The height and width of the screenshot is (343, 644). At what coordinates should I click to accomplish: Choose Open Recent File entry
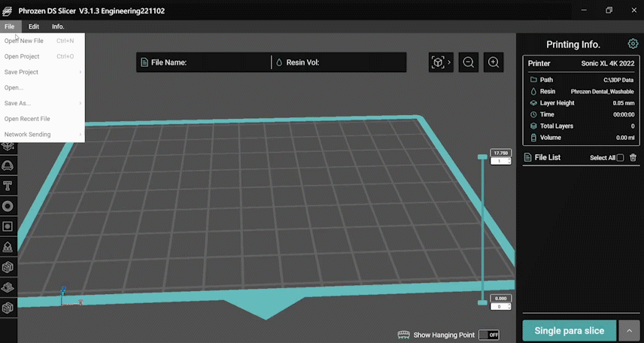pyautogui.click(x=42, y=119)
